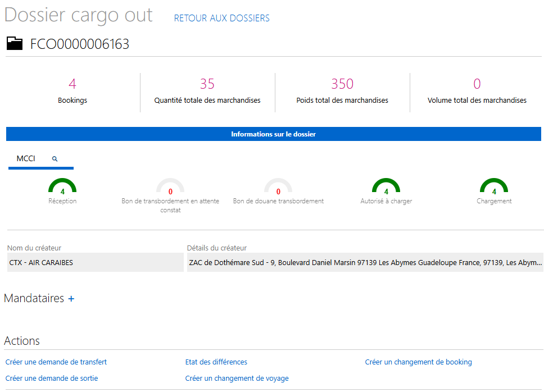Click Créer un changement de booking

click(x=418, y=362)
